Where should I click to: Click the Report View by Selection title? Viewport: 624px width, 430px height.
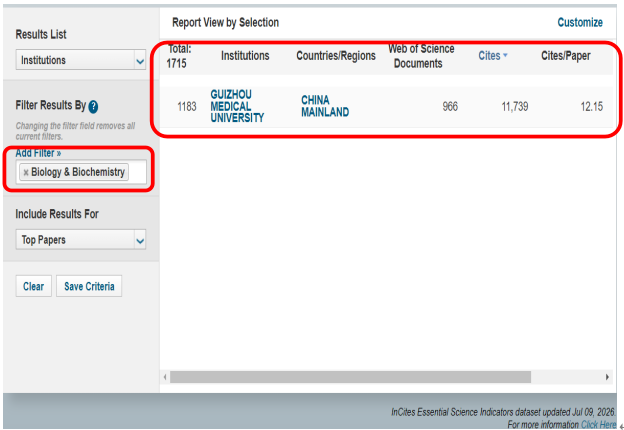(225, 23)
